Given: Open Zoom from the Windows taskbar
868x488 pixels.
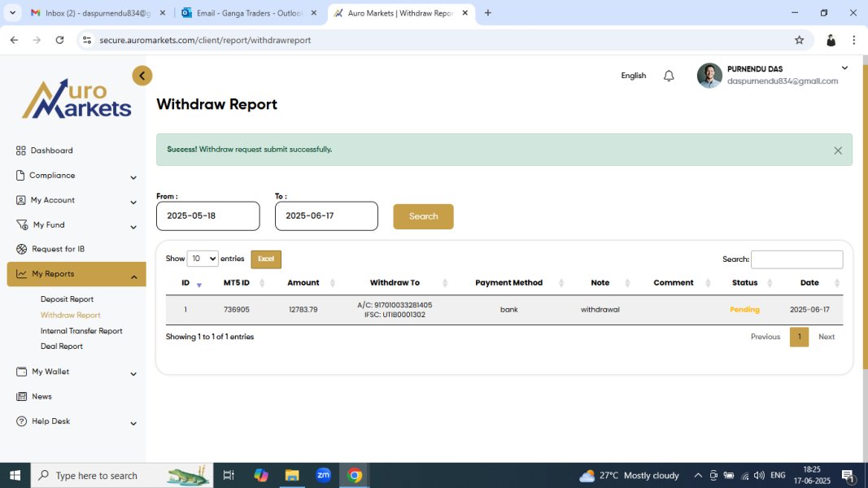Looking at the screenshot, I should [323, 475].
